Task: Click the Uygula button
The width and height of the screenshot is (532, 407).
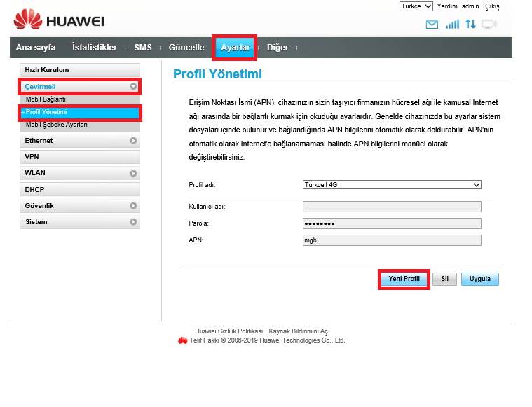Action: click(x=479, y=279)
